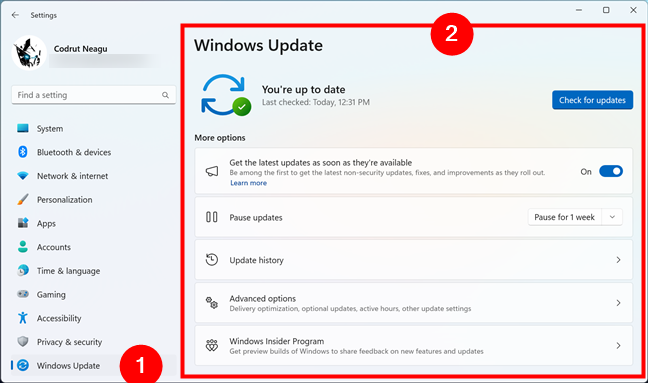This screenshot has width=648, height=383.
Task: Click the update sync status icon
Action: click(x=226, y=95)
